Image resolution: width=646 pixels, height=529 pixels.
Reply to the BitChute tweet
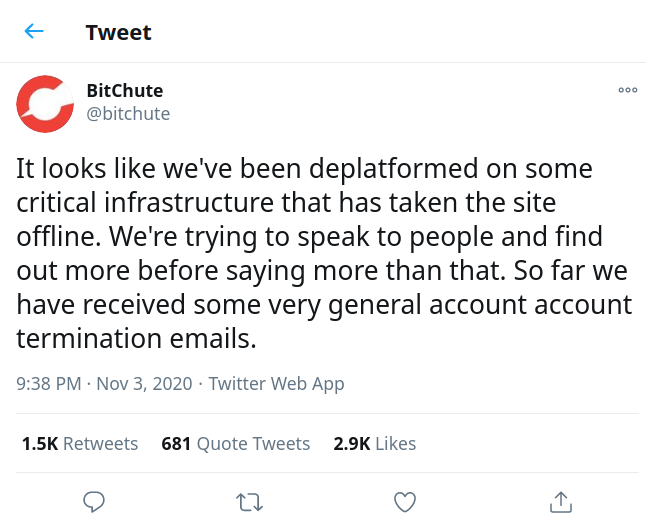[94, 500]
